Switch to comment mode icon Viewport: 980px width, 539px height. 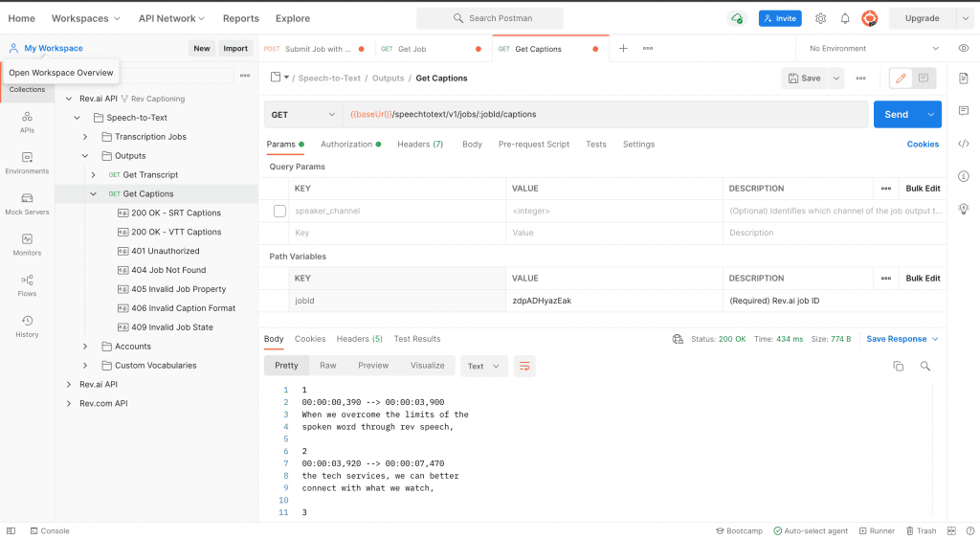[924, 79]
